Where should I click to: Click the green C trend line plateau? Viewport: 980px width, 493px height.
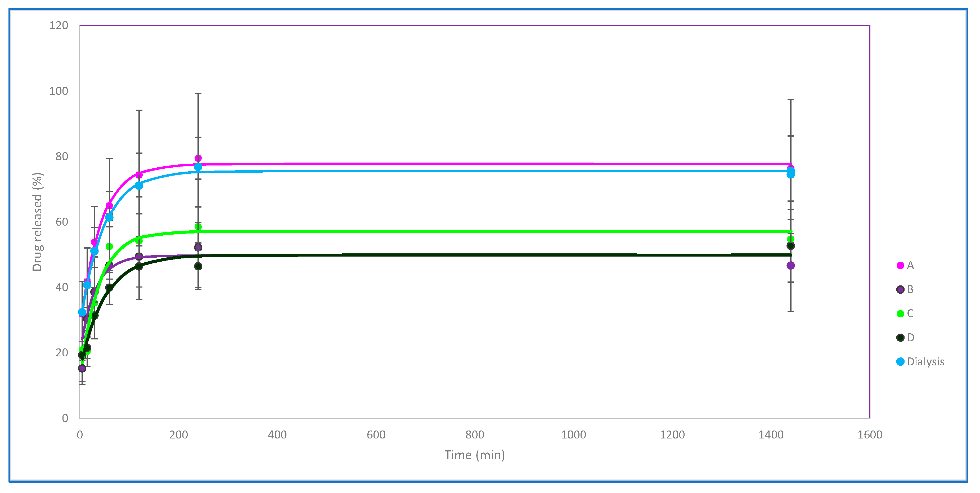click(x=457, y=231)
